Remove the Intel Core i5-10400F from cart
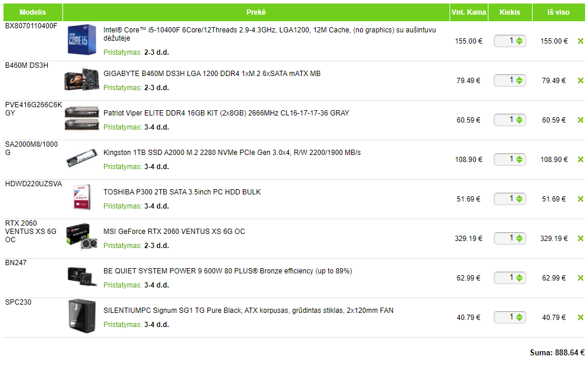 [580, 41]
